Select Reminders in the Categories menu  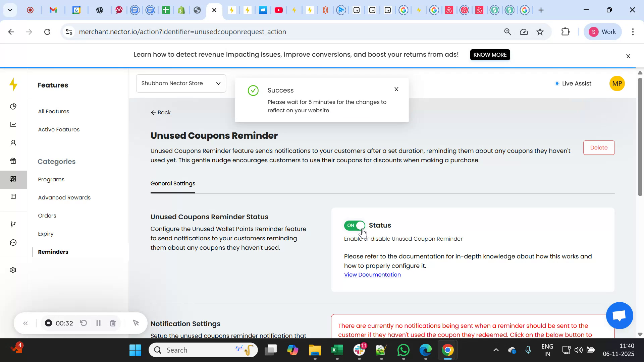pyautogui.click(x=53, y=252)
